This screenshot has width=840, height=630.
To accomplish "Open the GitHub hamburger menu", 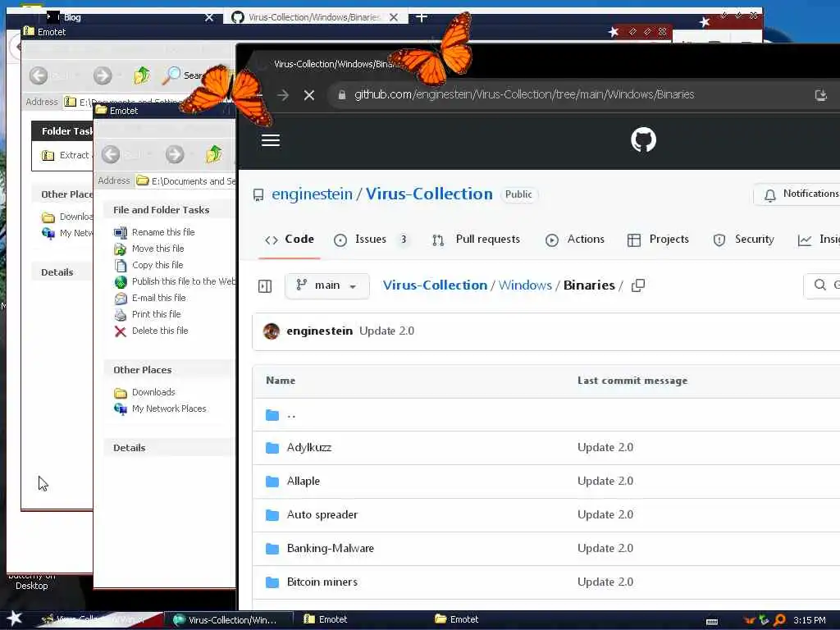I will tap(271, 140).
